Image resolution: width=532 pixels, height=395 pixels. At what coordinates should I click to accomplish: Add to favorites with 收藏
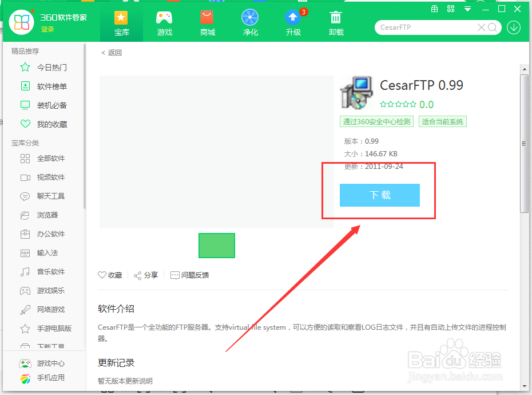(110, 275)
